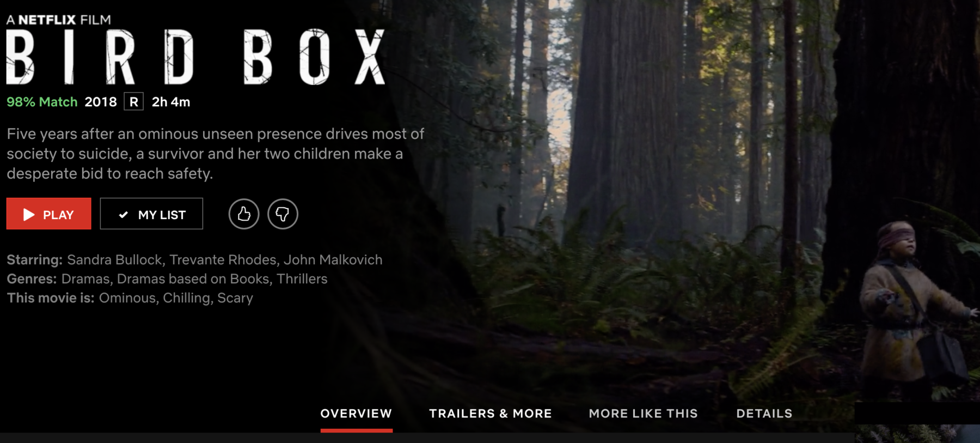This screenshot has height=443, width=980.
Task: Click John Malkovich cast link
Action: click(x=333, y=260)
